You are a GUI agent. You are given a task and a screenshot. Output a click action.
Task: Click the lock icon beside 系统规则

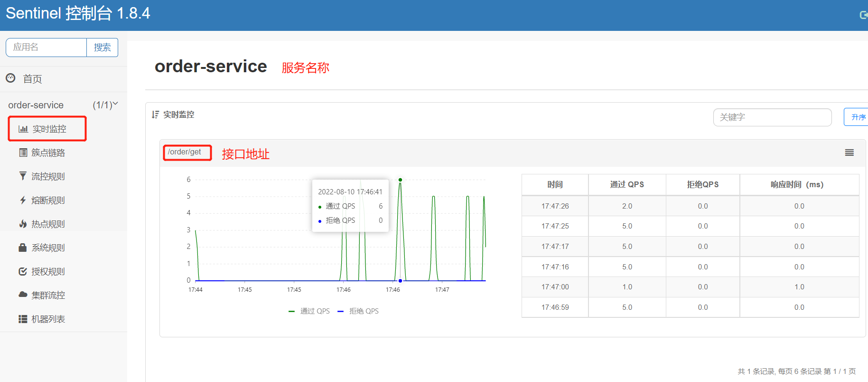(22, 248)
